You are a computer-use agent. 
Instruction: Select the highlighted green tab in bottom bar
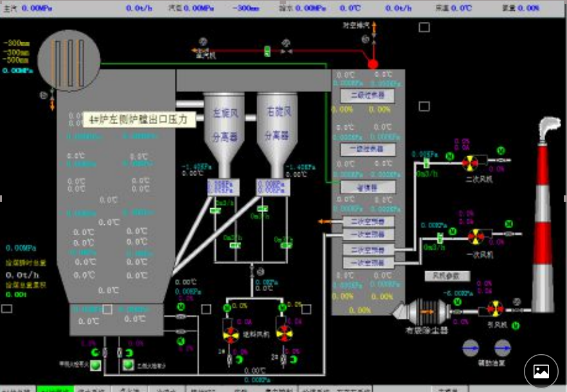[x=53, y=389]
